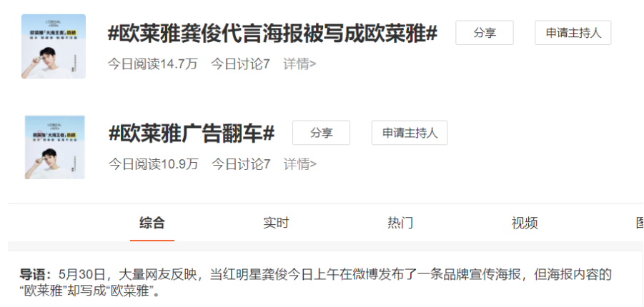Image resolution: width=644 pixels, height=307 pixels.
Task: Click 分享 button for 欧莱雅广告翻车 topic
Action: (321, 133)
